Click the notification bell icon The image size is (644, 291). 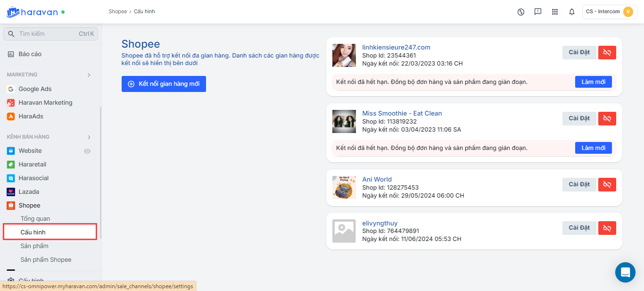click(572, 12)
